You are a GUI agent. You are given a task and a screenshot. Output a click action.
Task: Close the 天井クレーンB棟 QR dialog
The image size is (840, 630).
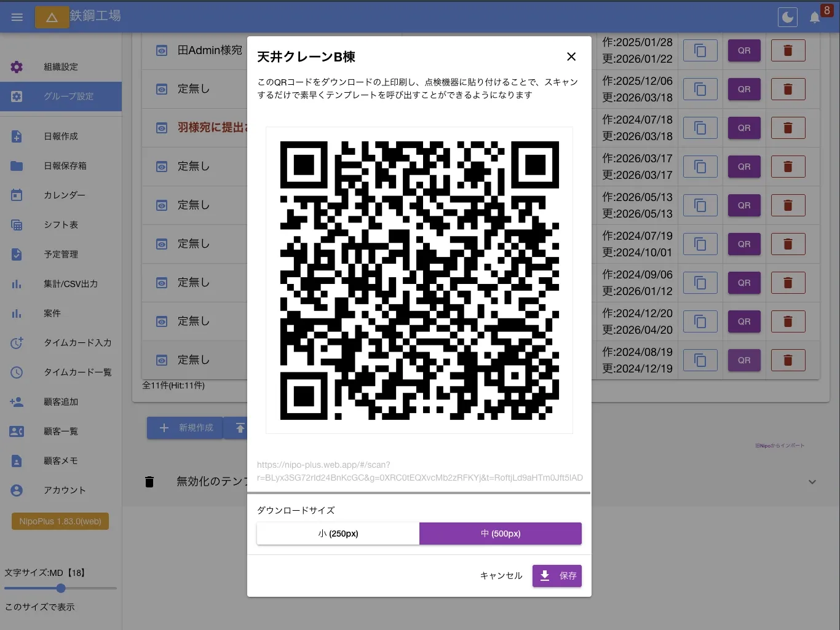[x=571, y=57]
